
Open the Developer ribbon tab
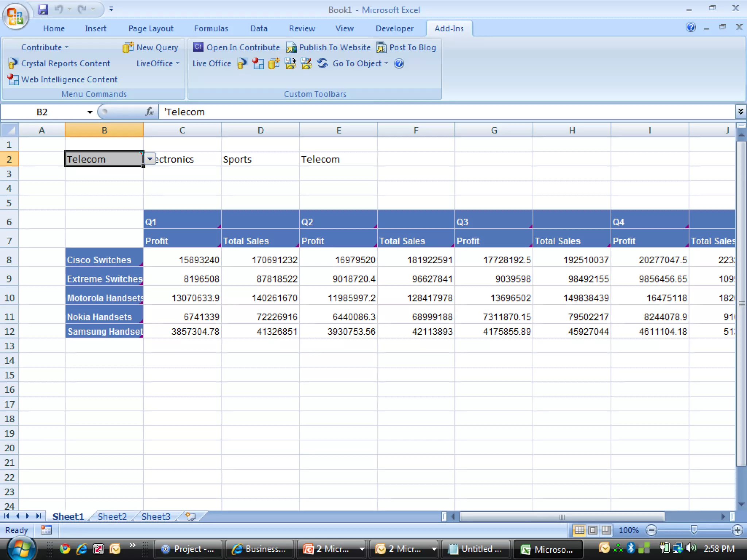pos(395,28)
